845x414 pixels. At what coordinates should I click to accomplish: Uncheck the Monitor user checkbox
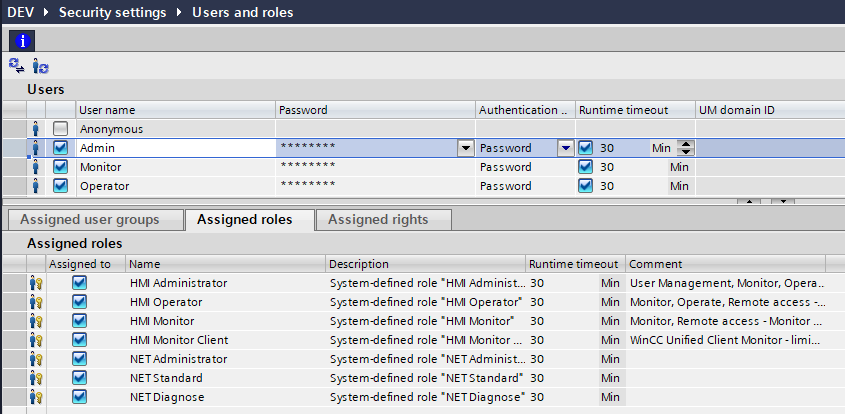point(61,167)
